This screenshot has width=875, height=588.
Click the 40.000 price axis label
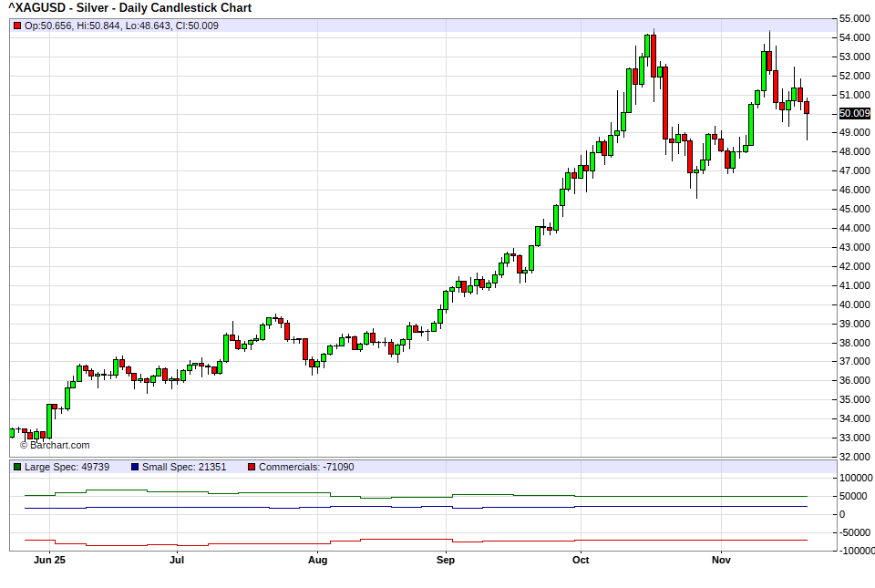click(854, 304)
